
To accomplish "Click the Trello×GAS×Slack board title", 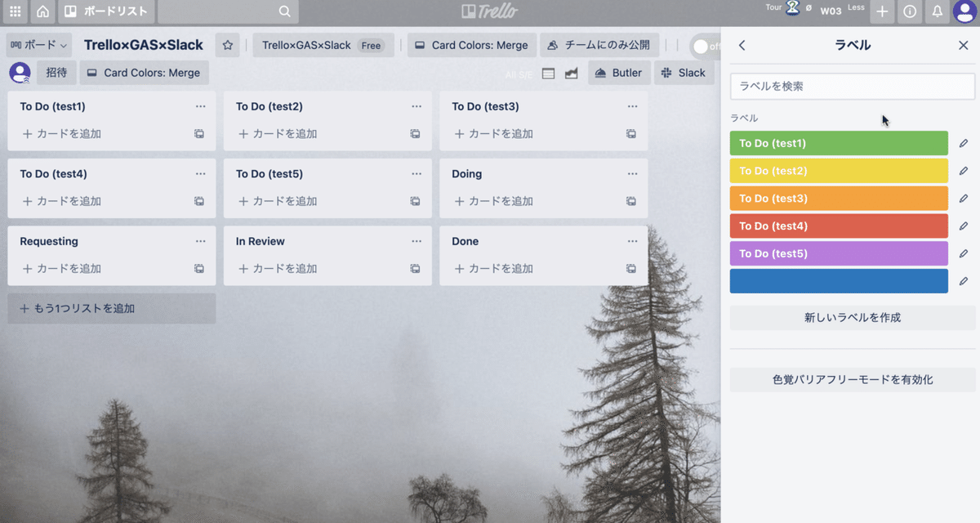I will tap(144, 45).
